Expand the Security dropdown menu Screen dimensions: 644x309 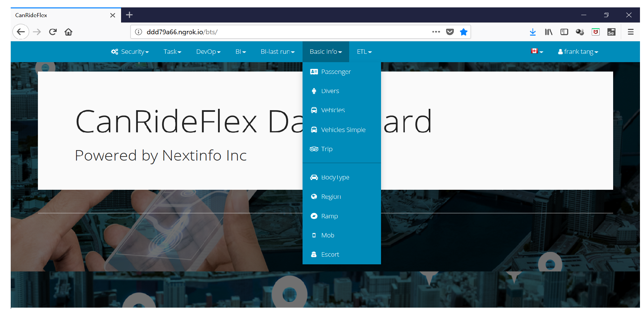(130, 52)
